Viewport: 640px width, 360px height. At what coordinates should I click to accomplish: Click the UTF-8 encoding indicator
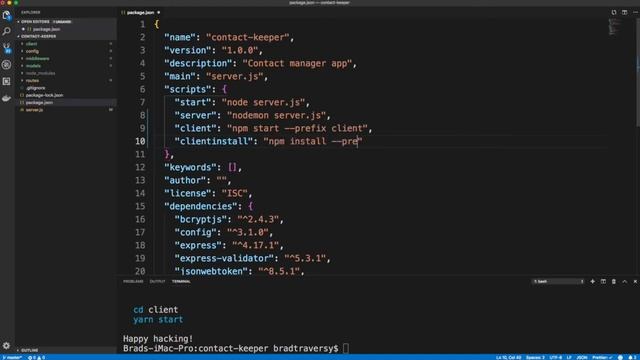click(556, 357)
